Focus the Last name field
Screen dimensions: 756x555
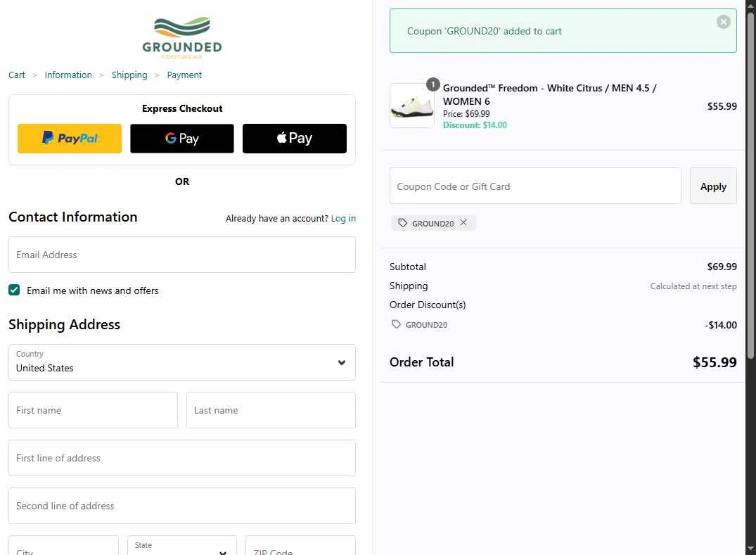click(x=271, y=410)
